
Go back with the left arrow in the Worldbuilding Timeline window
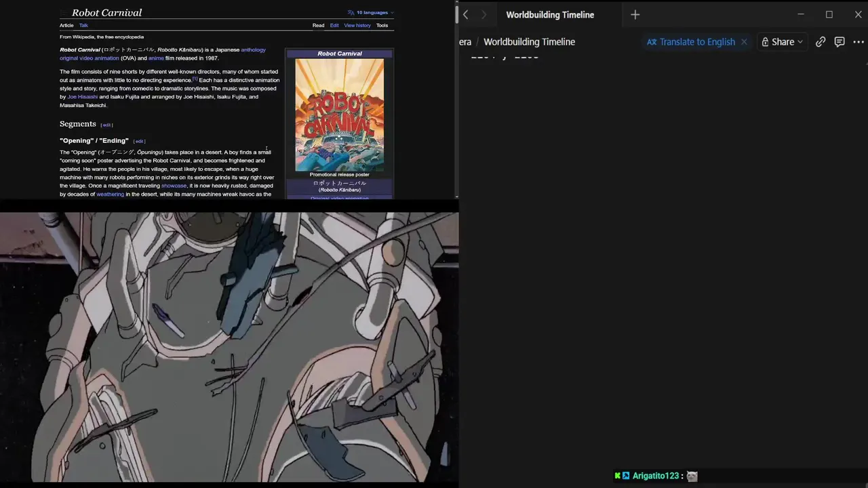[466, 14]
